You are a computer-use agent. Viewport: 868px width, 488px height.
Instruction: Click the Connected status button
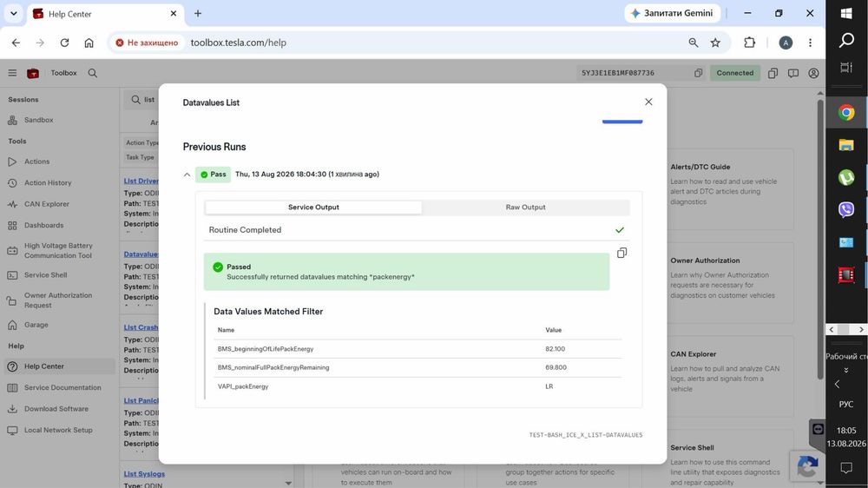[734, 73]
